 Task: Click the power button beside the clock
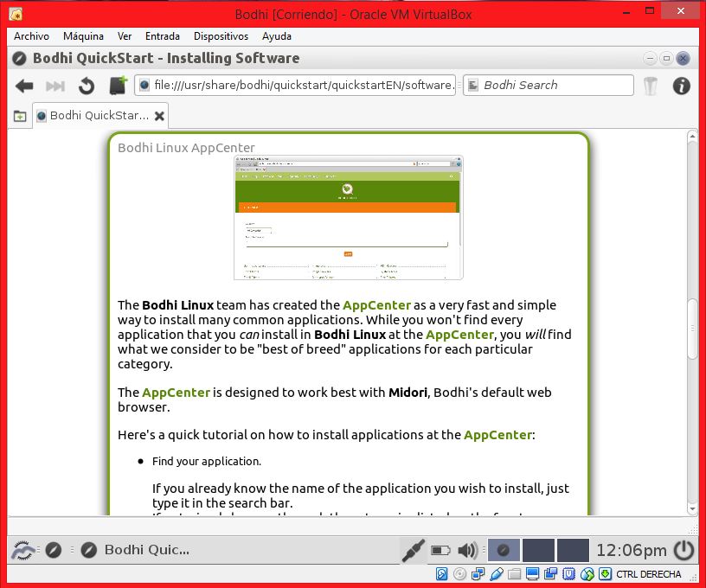(x=684, y=549)
